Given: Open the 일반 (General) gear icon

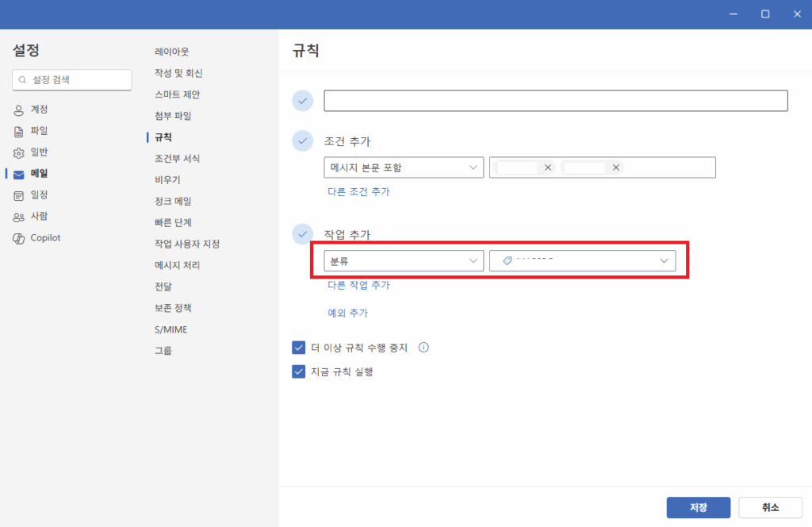Looking at the screenshot, I should tap(17, 152).
